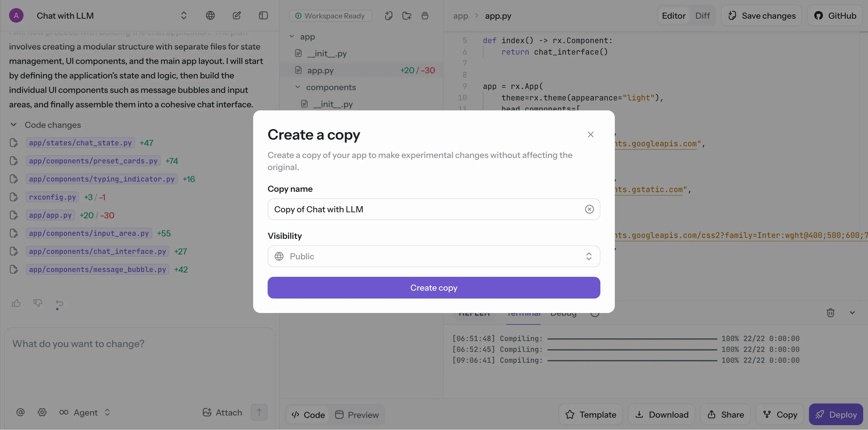Click the settings gear in chat input
868x430 pixels.
[x=42, y=412]
